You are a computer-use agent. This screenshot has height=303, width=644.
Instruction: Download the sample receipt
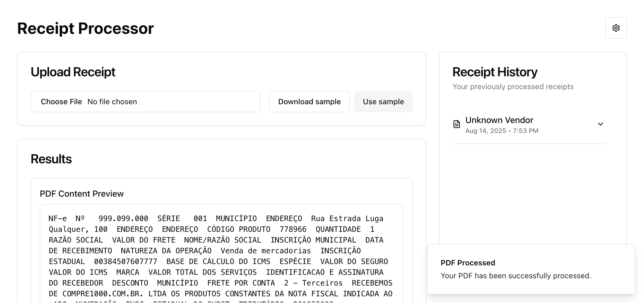(x=309, y=101)
